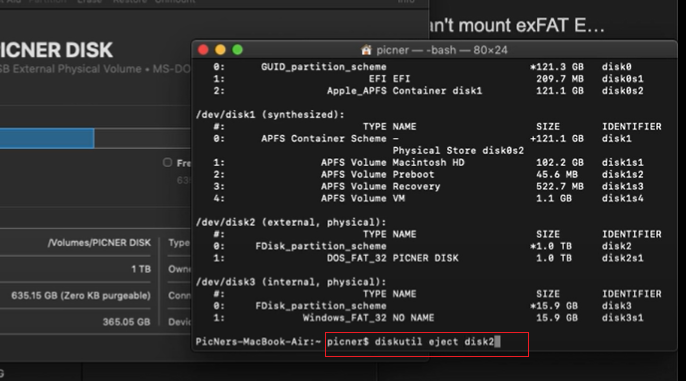
Task: Click the '/dev/disk1 (synthesized):' header line
Action: (270, 115)
